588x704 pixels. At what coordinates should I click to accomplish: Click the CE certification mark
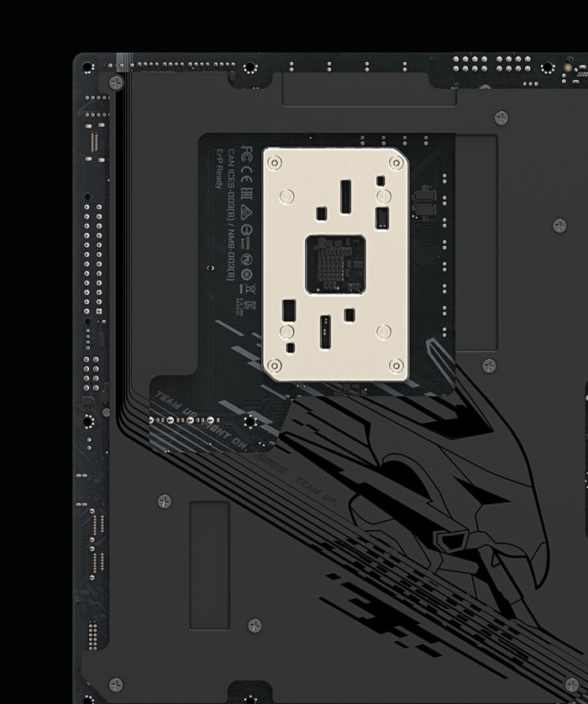click(x=247, y=176)
